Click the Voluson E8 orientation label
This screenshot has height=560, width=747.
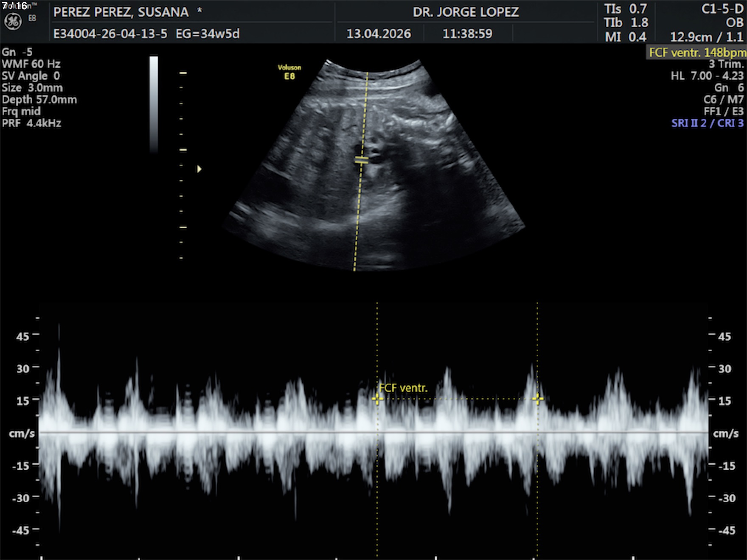coord(289,72)
